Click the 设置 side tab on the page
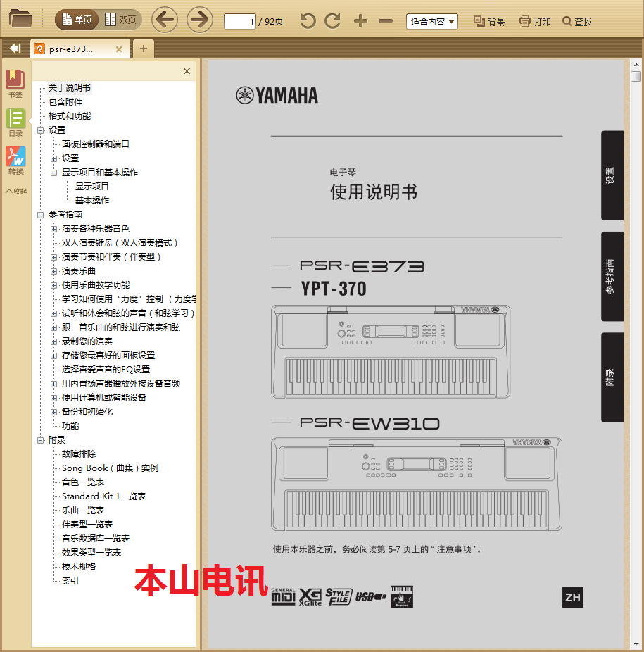The width and height of the screenshot is (644, 652). pyautogui.click(x=612, y=175)
